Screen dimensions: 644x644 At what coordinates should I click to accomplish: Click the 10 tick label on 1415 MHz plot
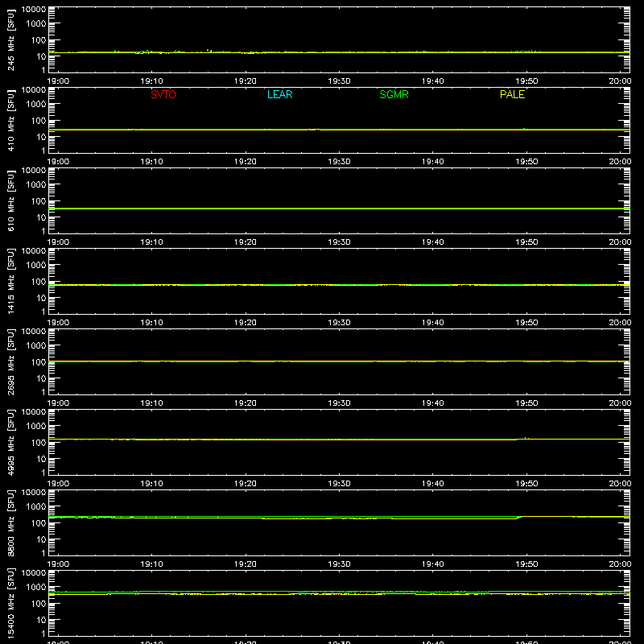[x=42, y=298]
